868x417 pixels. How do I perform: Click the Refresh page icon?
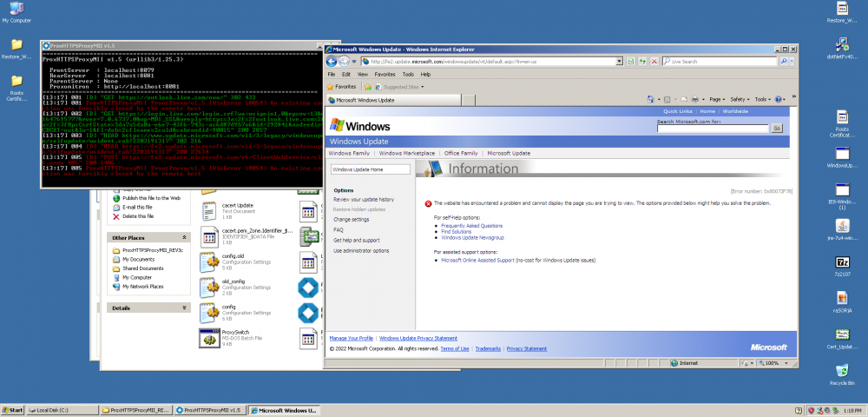pyautogui.click(x=641, y=62)
